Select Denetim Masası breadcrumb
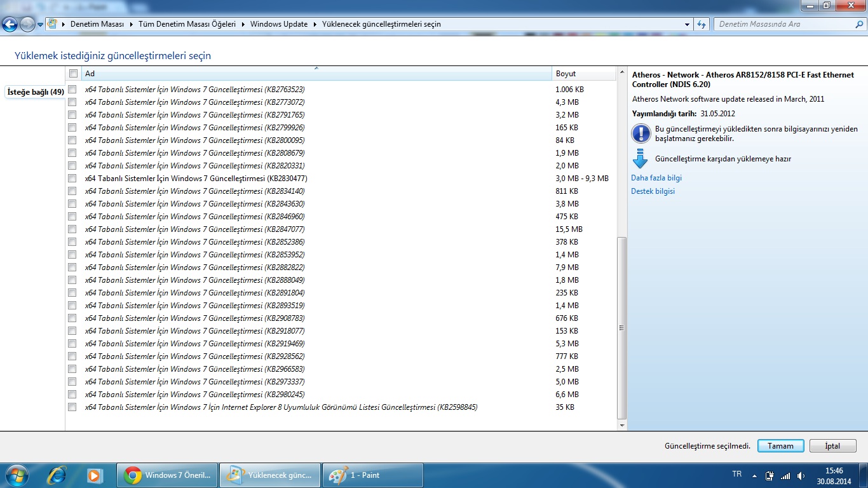868x488 pixels. 97,24
